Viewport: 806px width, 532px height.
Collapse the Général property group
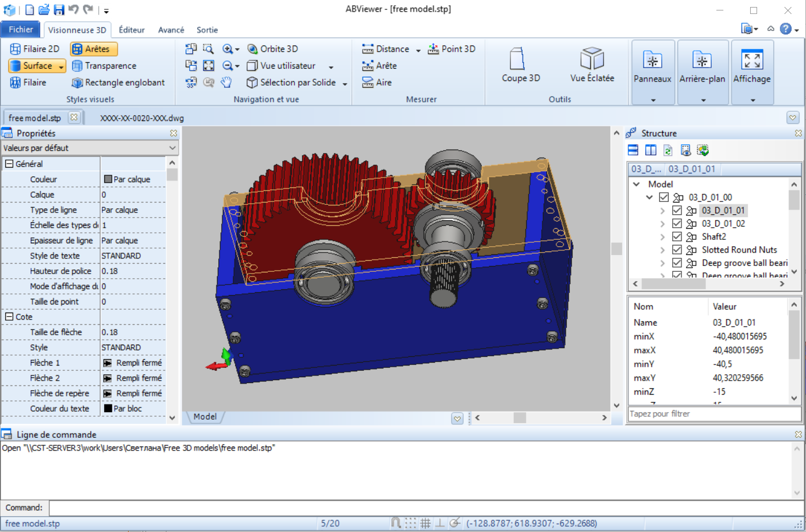(x=9, y=164)
